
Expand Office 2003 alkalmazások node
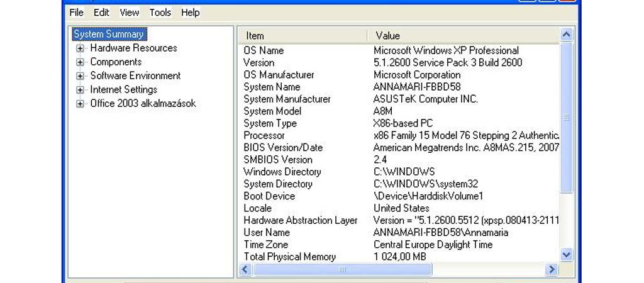(x=80, y=104)
